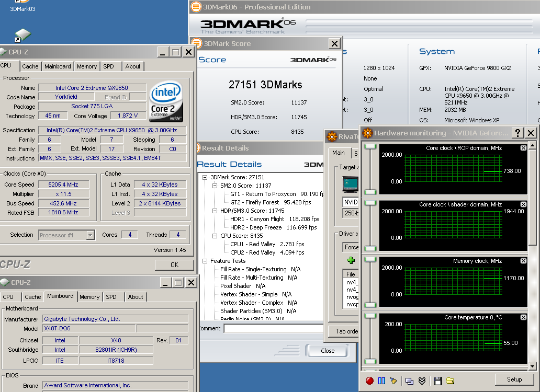The width and height of the screenshot is (540, 392).
Task: Collapse the SM2.0 Score: 11137 node
Action: coord(215,186)
